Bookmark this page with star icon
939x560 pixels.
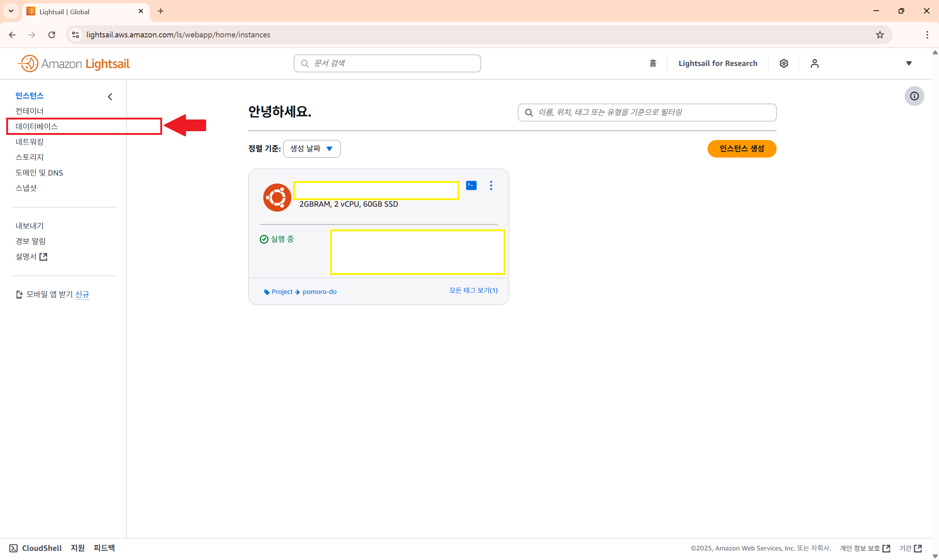click(x=880, y=35)
